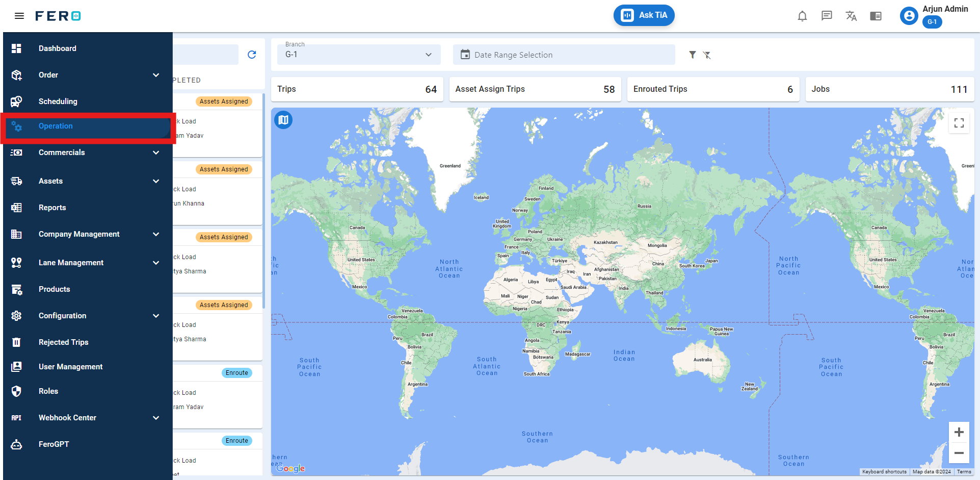Screen dimensions: 980x480
Task: Expand the Assets submenu chevron
Action: pyautogui.click(x=156, y=181)
